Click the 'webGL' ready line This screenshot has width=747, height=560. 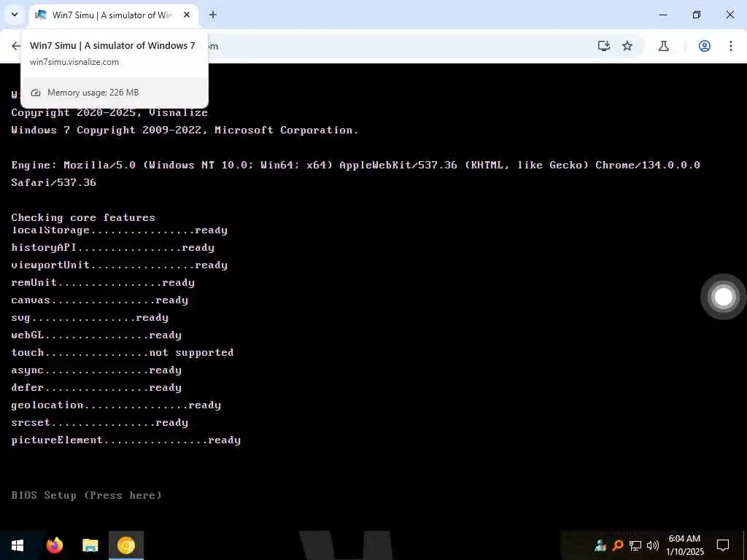pyautogui.click(x=96, y=335)
